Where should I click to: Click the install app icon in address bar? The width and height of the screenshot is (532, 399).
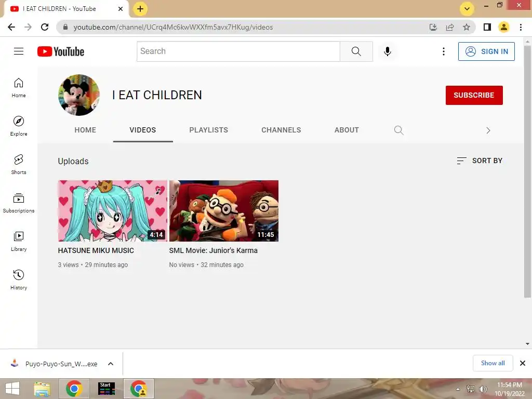pyautogui.click(x=433, y=27)
